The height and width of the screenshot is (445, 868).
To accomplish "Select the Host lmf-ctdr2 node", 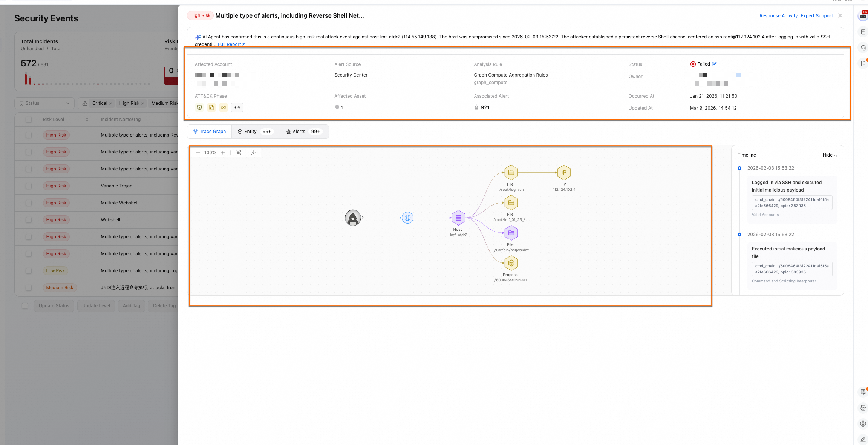I will click(458, 218).
